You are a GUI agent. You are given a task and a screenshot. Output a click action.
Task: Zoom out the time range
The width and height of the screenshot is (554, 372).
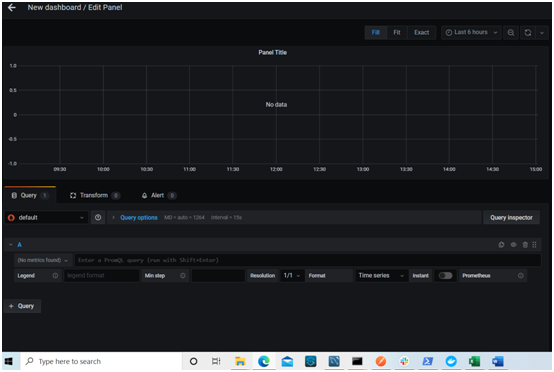[511, 33]
